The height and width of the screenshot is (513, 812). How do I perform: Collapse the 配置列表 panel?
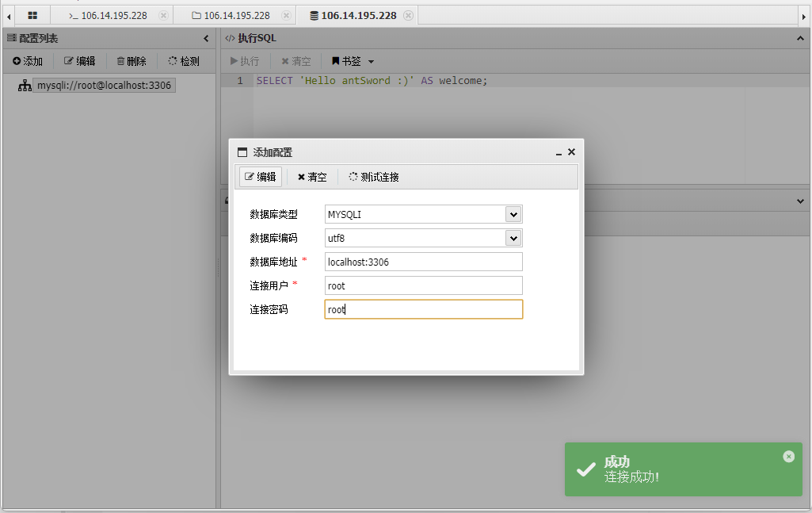(x=206, y=38)
